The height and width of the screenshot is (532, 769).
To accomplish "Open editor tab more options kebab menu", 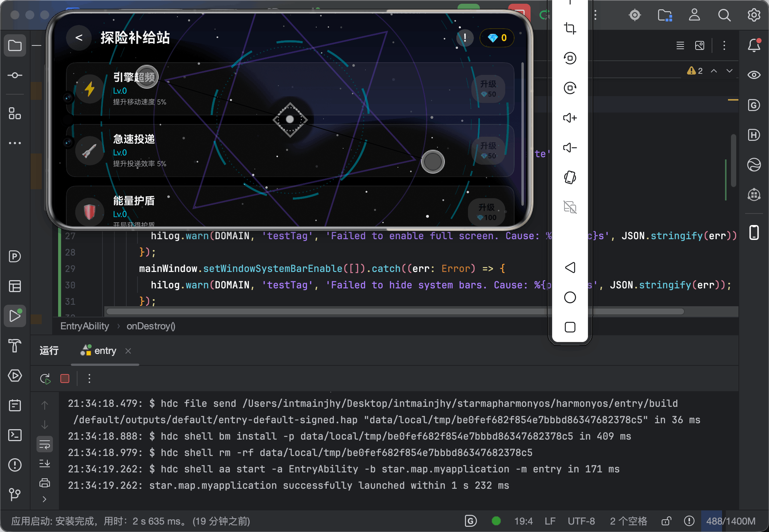I will (724, 45).
